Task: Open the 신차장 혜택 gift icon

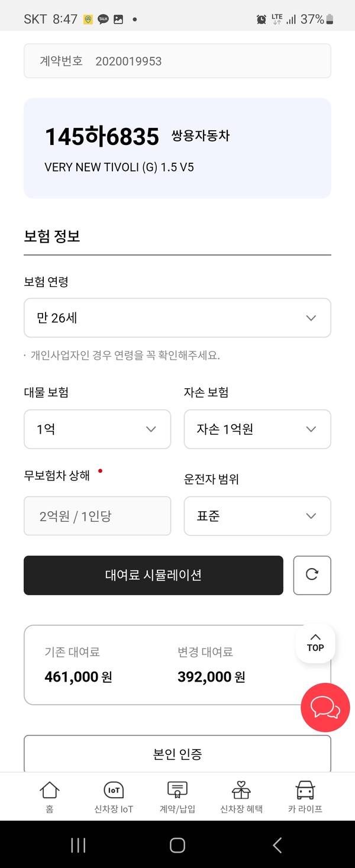Action: point(241,796)
